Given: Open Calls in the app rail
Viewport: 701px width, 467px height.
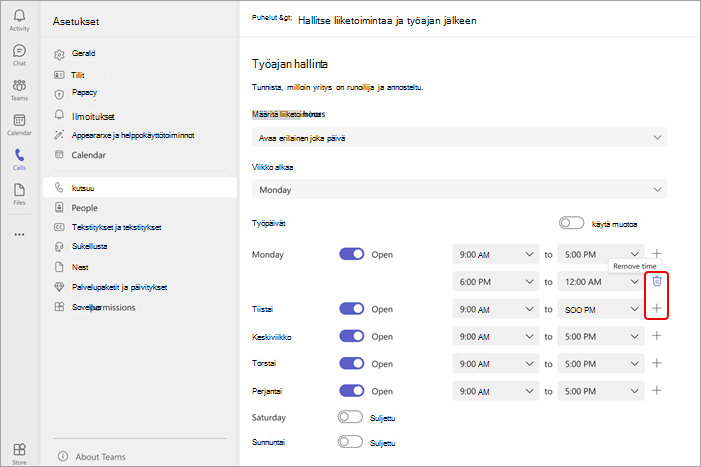Looking at the screenshot, I should click(x=19, y=160).
